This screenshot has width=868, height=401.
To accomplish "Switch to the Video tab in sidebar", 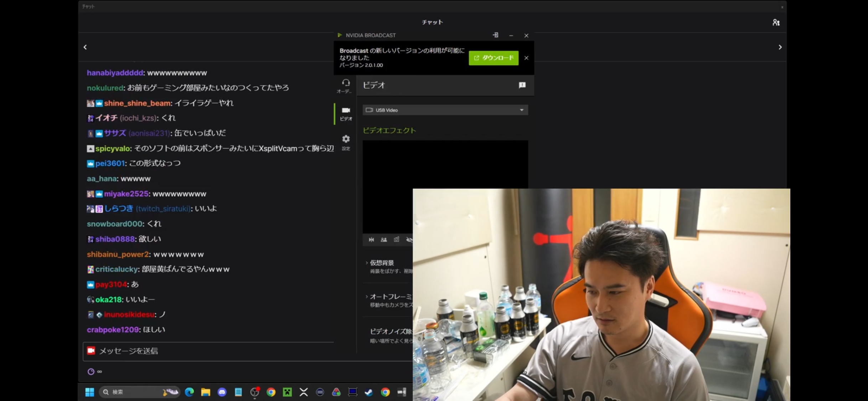I will pos(345,113).
